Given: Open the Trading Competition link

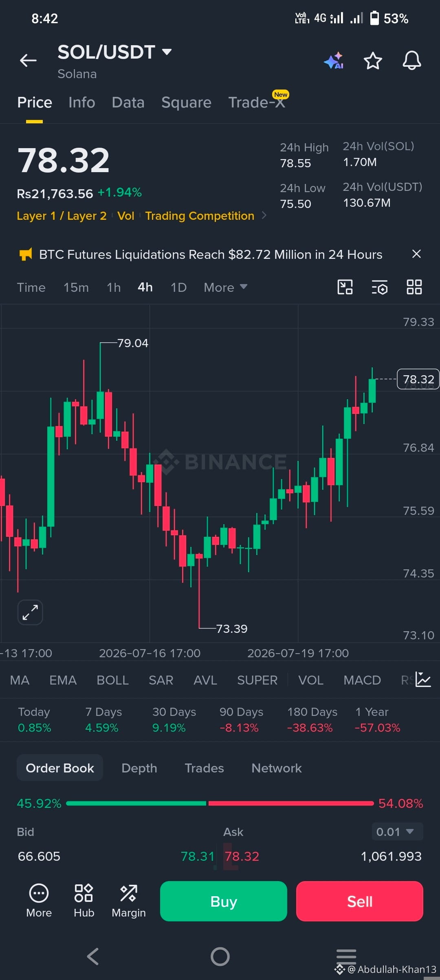Looking at the screenshot, I should click(200, 216).
